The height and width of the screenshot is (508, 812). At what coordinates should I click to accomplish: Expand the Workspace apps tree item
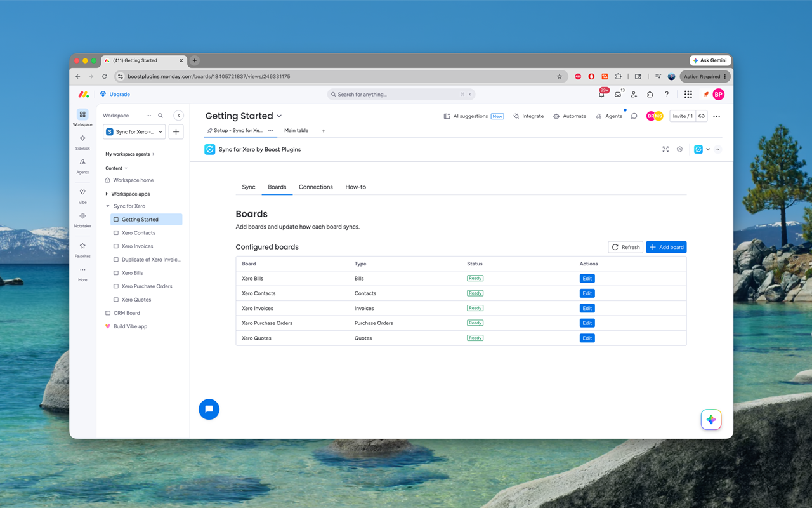coord(107,194)
